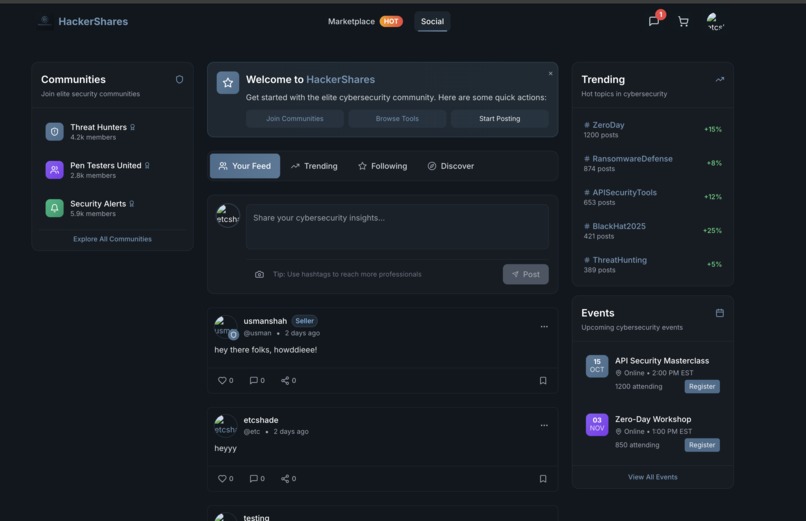This screenshot has width=806, height=521.
Task: Click the star icon in welcome banner
Action: pyautogui.click(x=228, y=83)
